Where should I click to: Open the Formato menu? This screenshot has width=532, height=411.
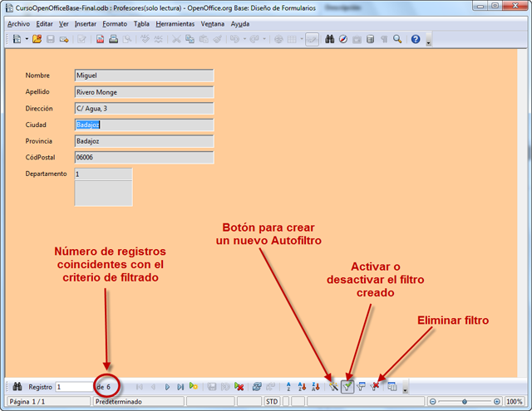pyautogui.click(x=115, y=24)
